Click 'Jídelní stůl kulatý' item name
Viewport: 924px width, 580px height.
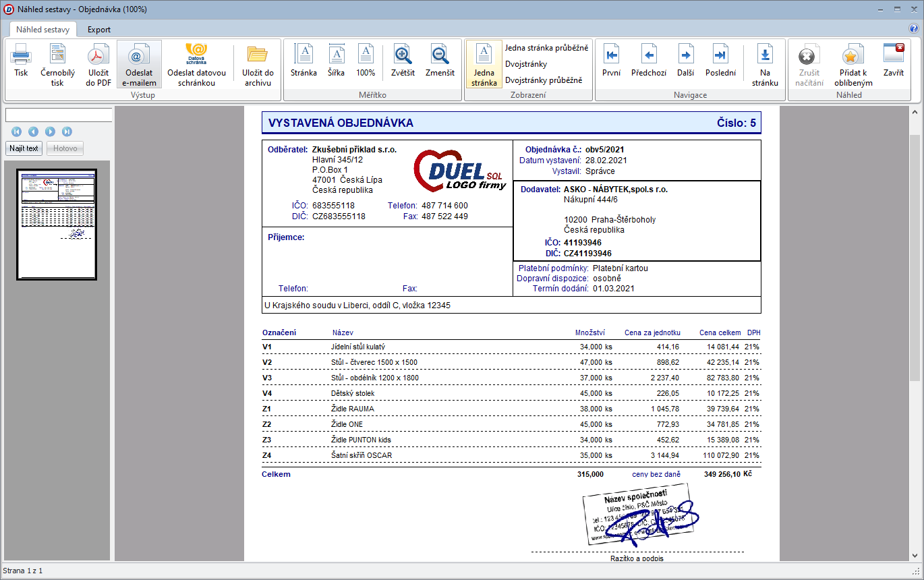pyautogui.click(x=358, y=347)
